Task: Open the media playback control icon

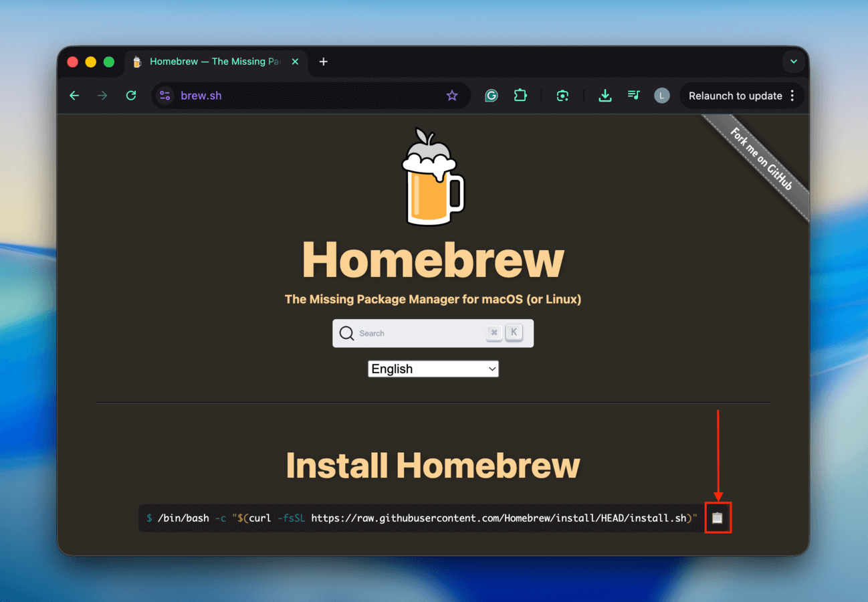Action: [x=633, y=96]
